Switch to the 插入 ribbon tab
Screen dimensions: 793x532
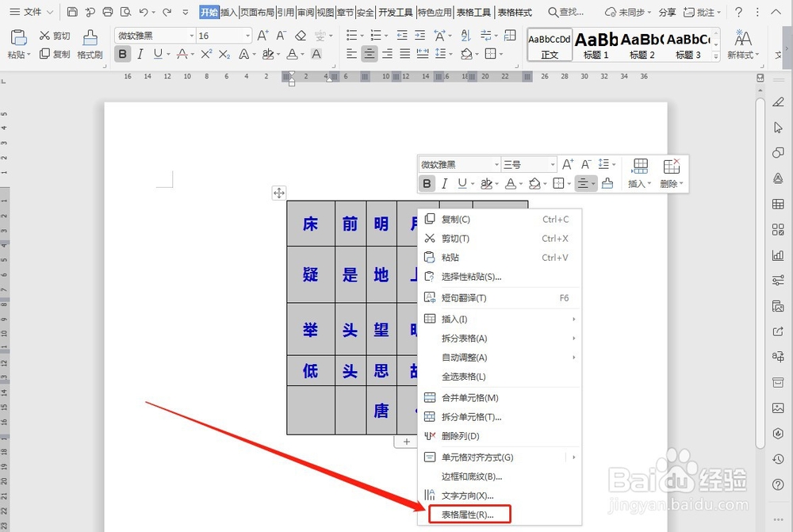point(228,12)
